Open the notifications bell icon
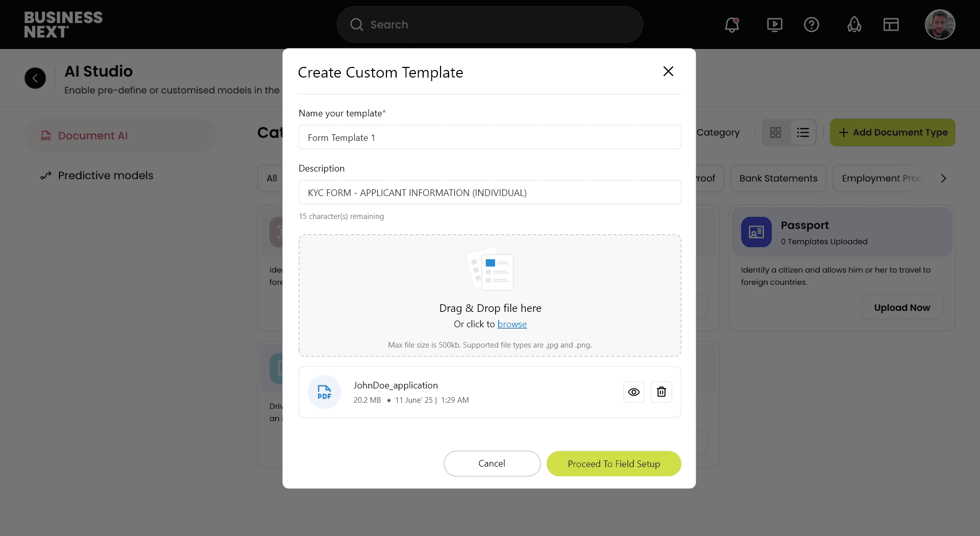 pos(732,25)
